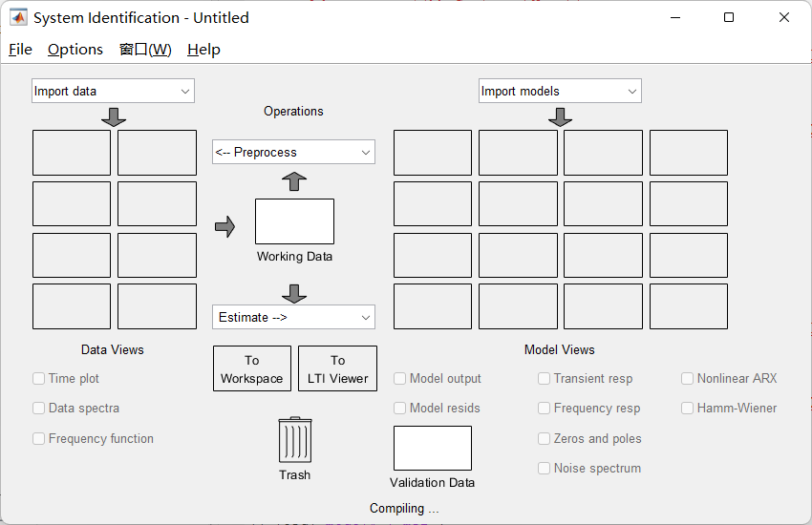Click the right arrow beside Working Data
This screenshot has height=525, width=812.
(x=224, y=226)
